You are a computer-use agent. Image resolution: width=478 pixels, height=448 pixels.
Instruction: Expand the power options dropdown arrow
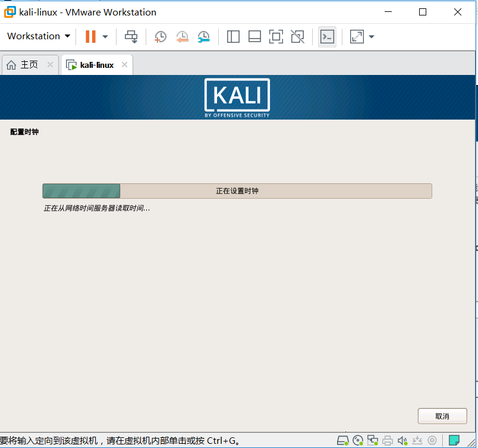tap(105, 37)
